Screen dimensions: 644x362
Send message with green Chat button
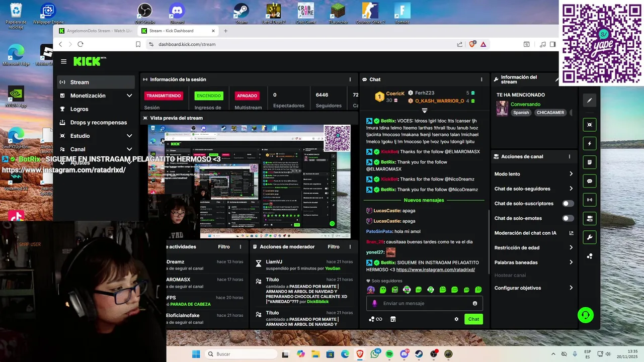[x=473, y=319]
